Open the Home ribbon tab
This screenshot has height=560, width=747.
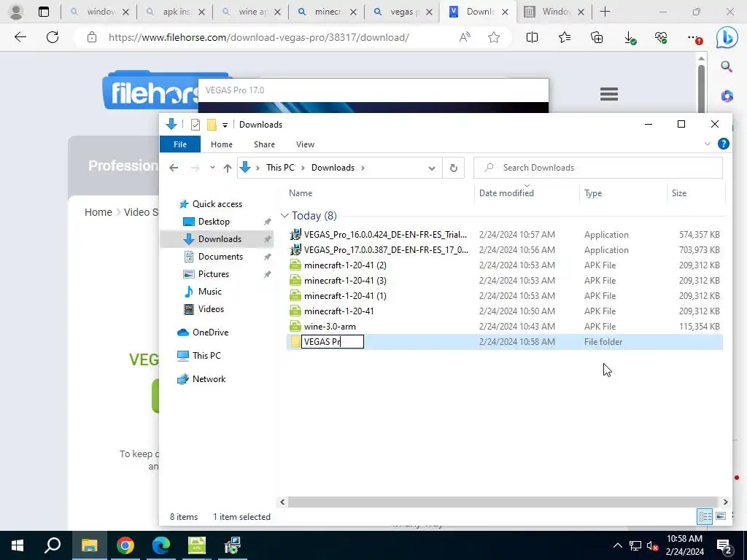(x=222, y=144)
